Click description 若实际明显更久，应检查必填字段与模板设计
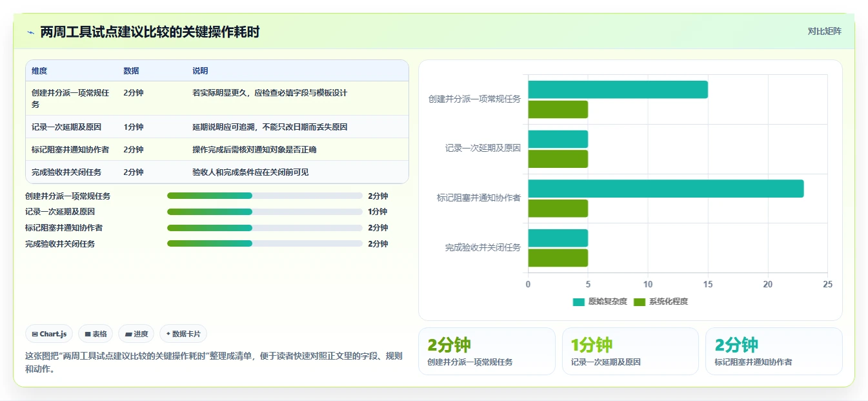868x401 pixels. pos(270,93)
